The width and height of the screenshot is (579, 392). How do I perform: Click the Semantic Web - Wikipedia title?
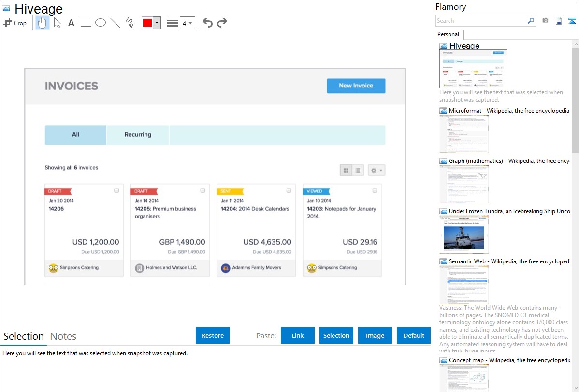click(x=509, y=261)
